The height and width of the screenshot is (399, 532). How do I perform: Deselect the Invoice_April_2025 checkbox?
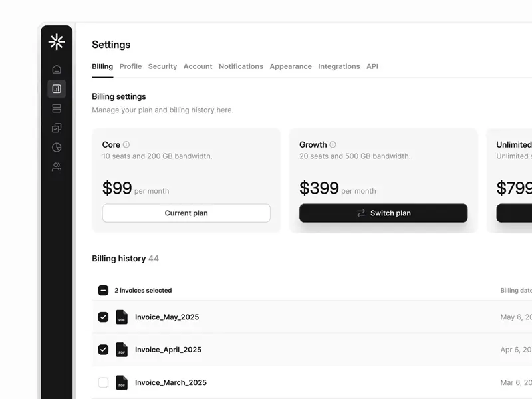[103, 350]
